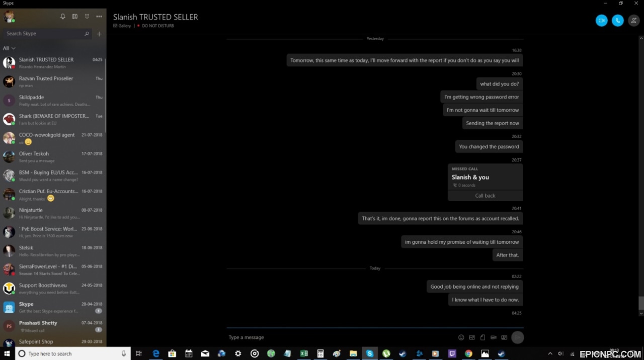Viewport: 644px width, 360px height.
Task: Start an audio call with Slanish
Action: [x=618, y=21]
